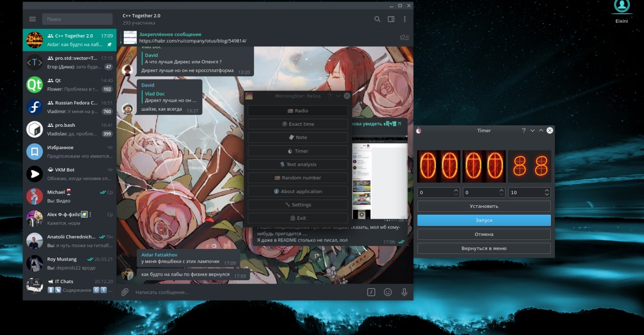
Task: Click the Установить button in Timer
Action: 484,206
